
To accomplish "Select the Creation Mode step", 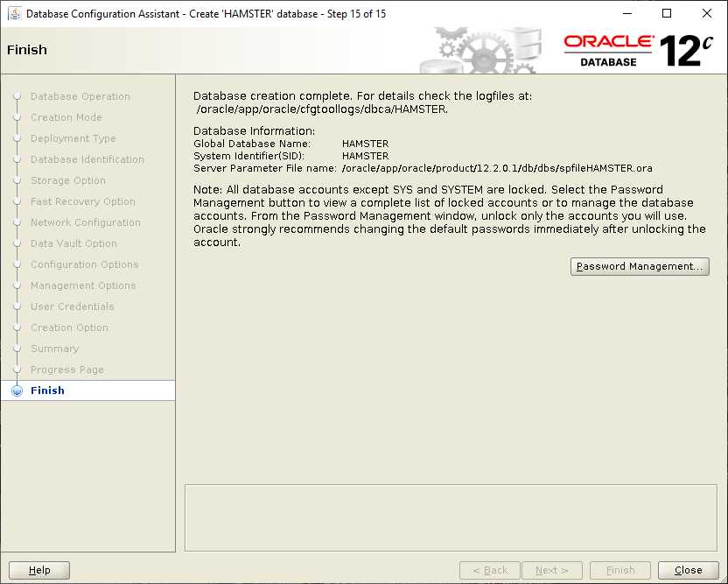I will (x=66, y=117).
